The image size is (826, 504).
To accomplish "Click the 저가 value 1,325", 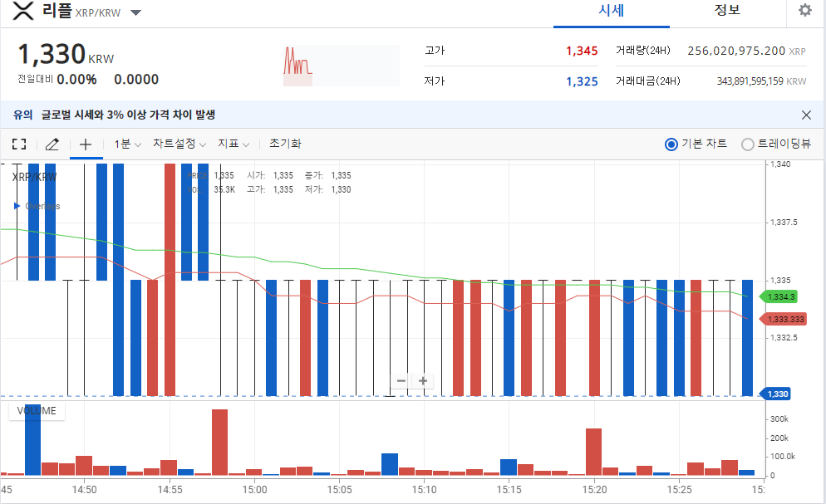I will [582, 81].
